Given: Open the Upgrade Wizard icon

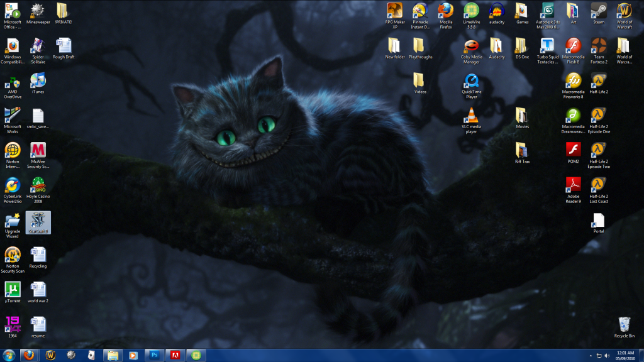Looking at the screenshot, I should [13, 225].
